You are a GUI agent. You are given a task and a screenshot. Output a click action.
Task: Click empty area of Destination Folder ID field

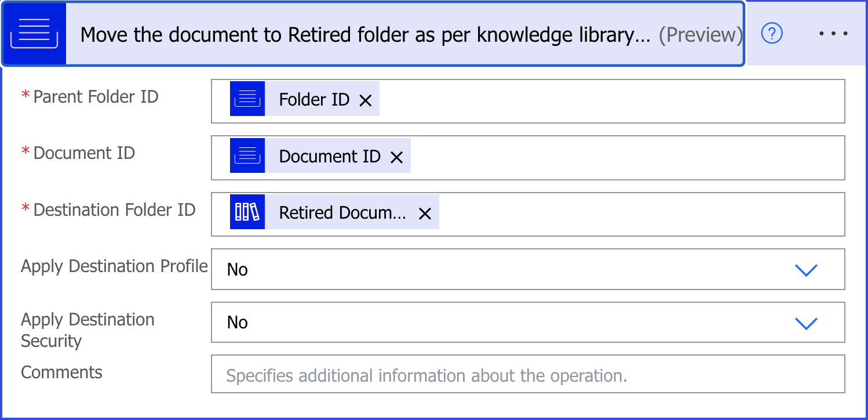637,214
